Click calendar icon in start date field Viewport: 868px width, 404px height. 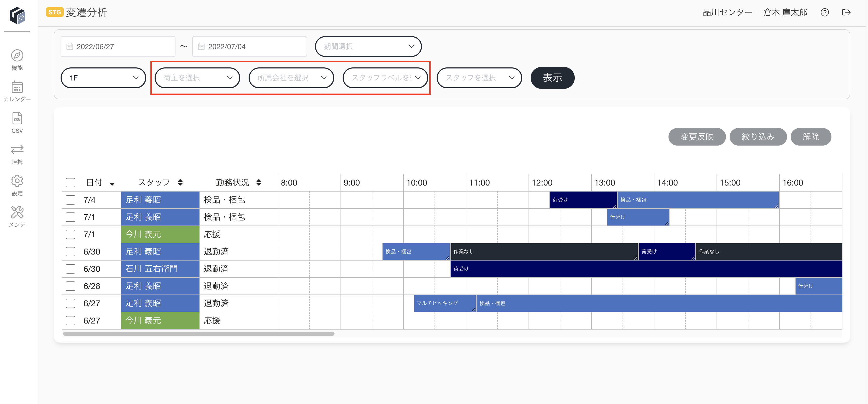[70, 47]
